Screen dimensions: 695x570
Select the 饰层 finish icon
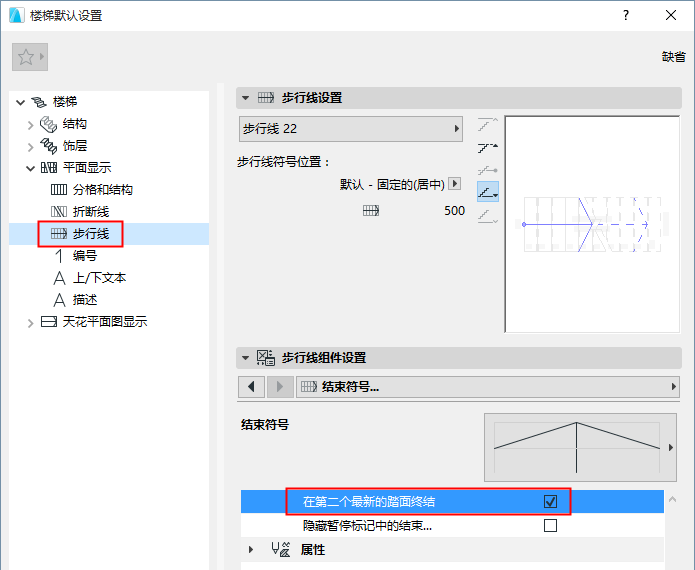point(48,146)
